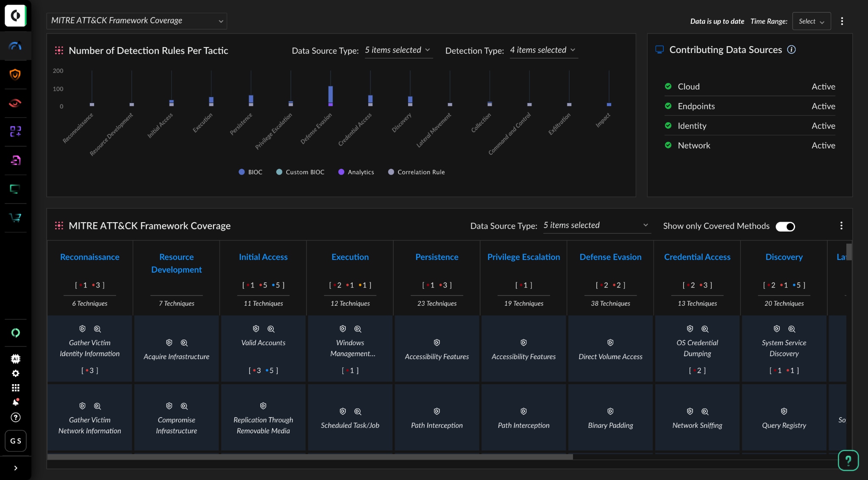Expand the sidebar with the arrow chevron
Screen dimensions: 868x480
pyautogui.click(x=16, y=468)
